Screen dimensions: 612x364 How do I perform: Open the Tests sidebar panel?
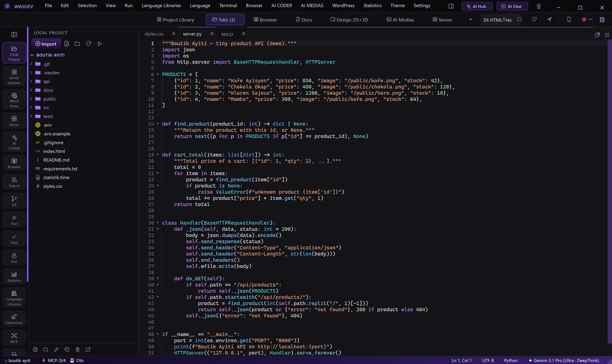[14, 239]
